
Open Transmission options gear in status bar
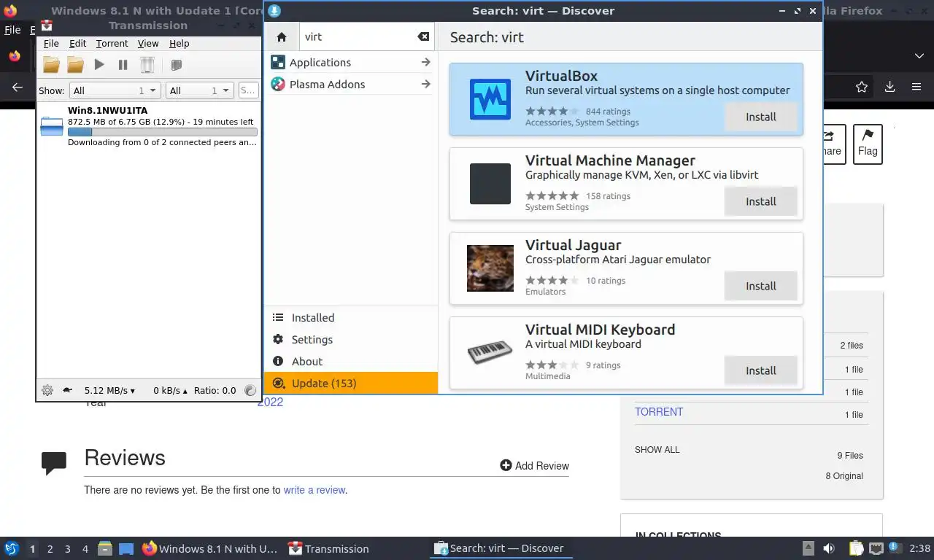coord(47,390)
